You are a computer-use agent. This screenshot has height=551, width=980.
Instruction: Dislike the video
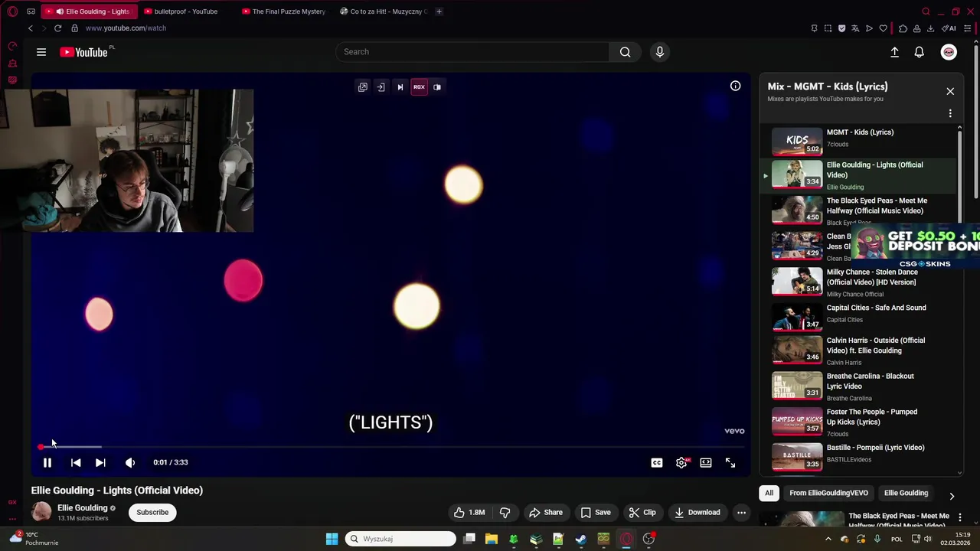click(x=505, y=512)
